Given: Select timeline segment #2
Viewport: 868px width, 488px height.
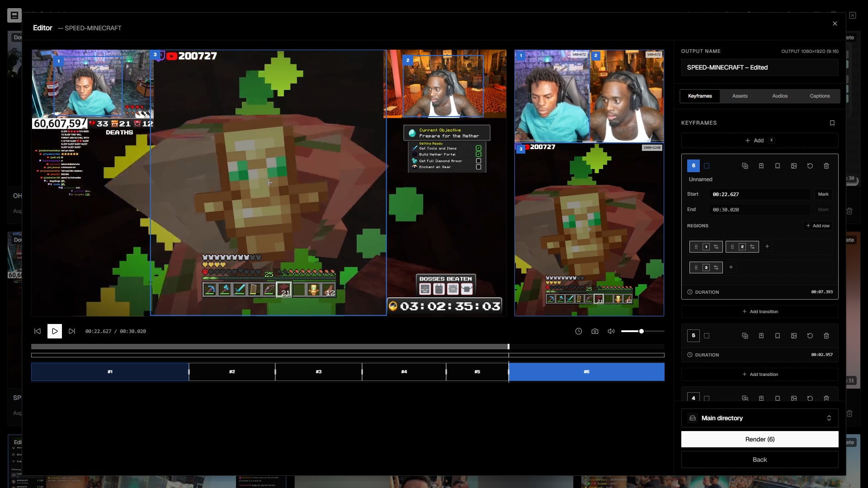Looking at the screenshot, I should [232, 372].
